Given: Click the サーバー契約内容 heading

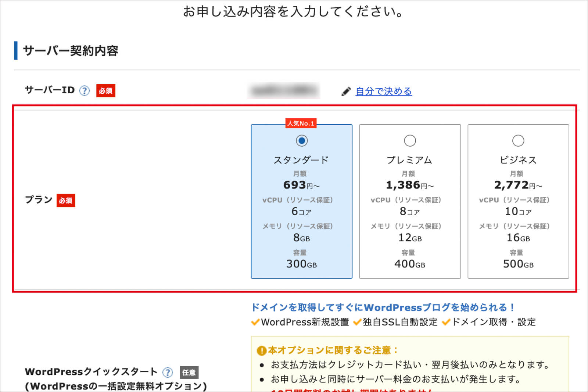Looking at the screenshot, I should (x=71, y=51).
